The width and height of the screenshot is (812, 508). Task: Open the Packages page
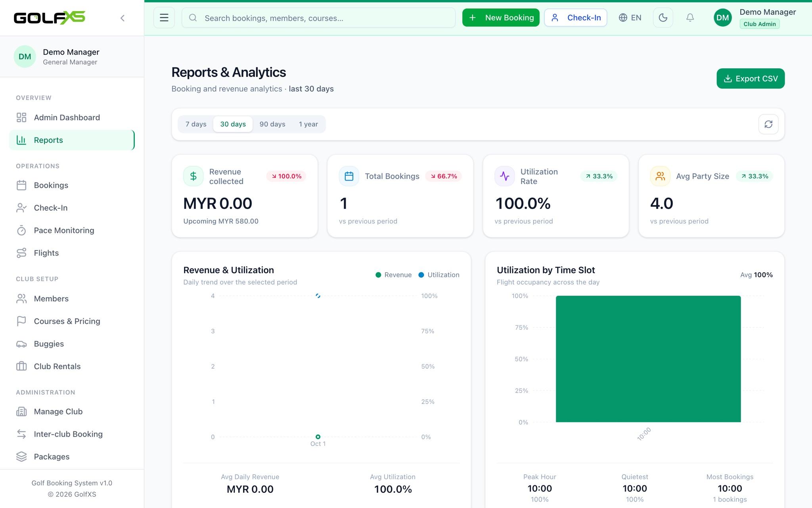tap(72, 457)
